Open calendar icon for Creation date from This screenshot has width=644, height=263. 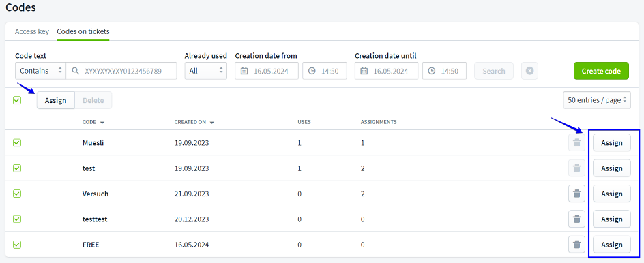(244, 71)
